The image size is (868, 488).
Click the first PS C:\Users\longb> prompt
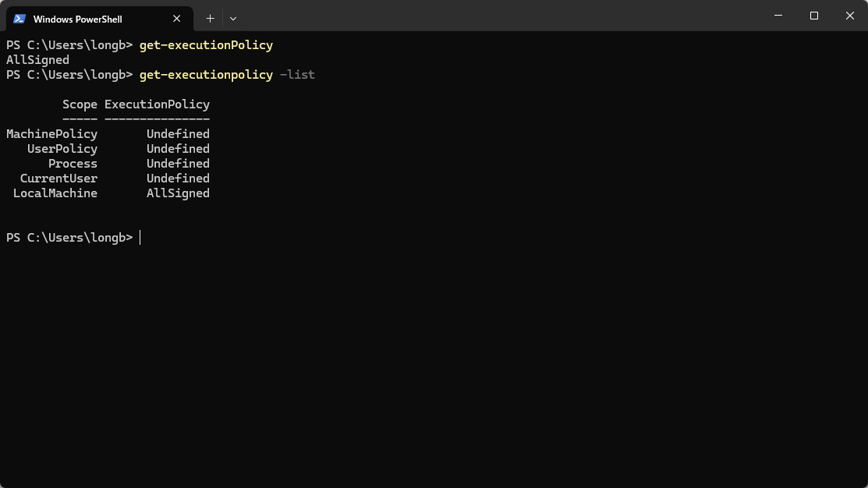(69, 44)
